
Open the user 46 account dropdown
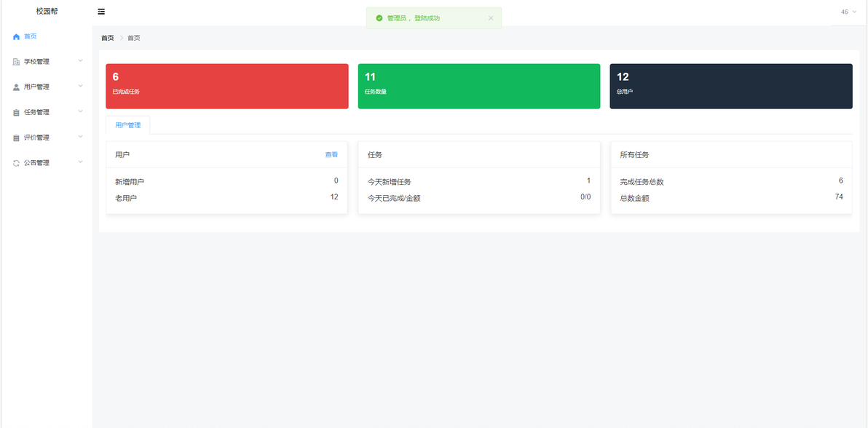click(848, 12)
